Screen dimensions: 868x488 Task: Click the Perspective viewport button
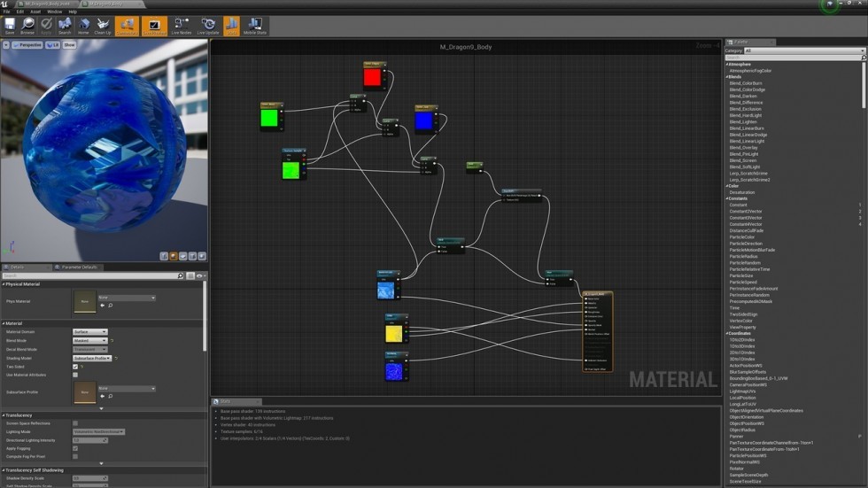tap(27, 45)
